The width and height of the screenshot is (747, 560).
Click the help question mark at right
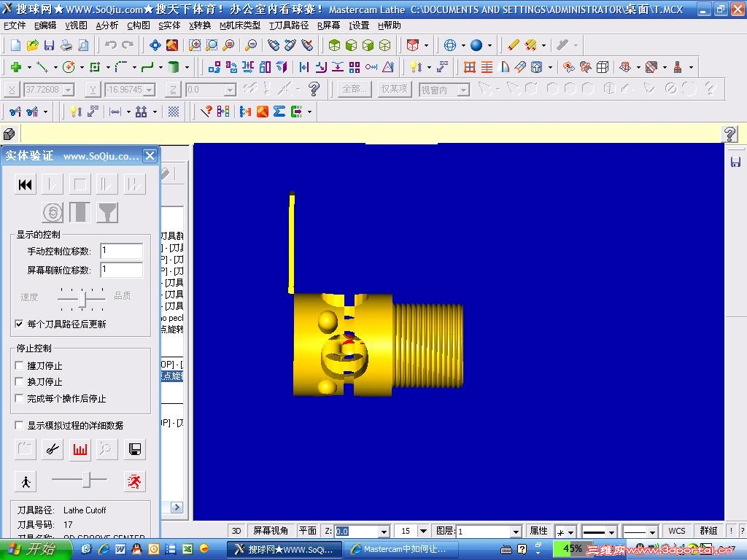click(x=729, y=134)
